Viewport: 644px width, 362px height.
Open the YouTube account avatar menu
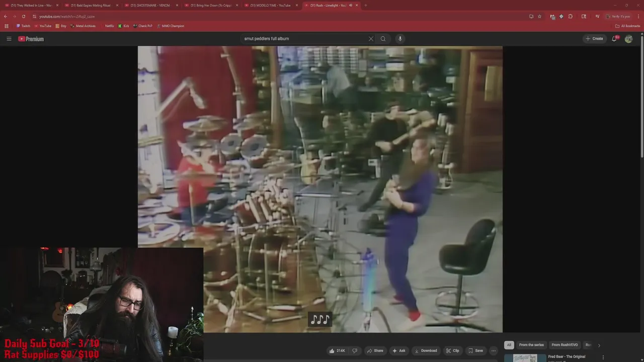pos(628,39)
